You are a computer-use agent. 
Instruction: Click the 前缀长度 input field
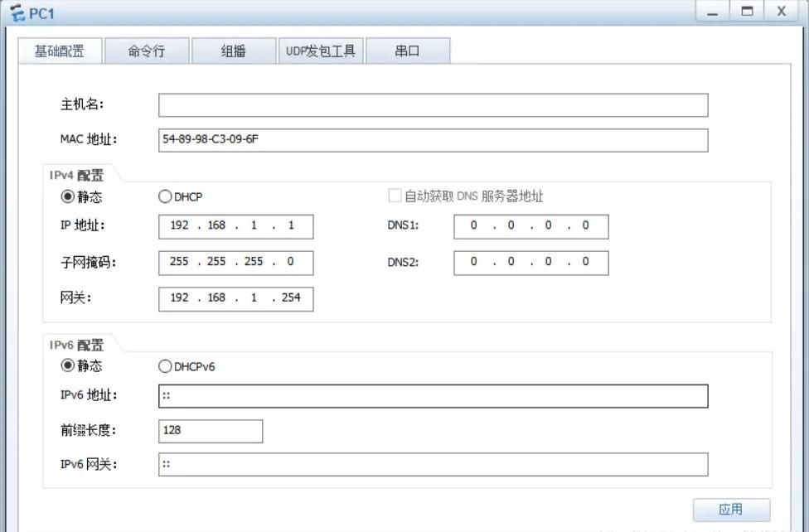click(x=210, y=431)
